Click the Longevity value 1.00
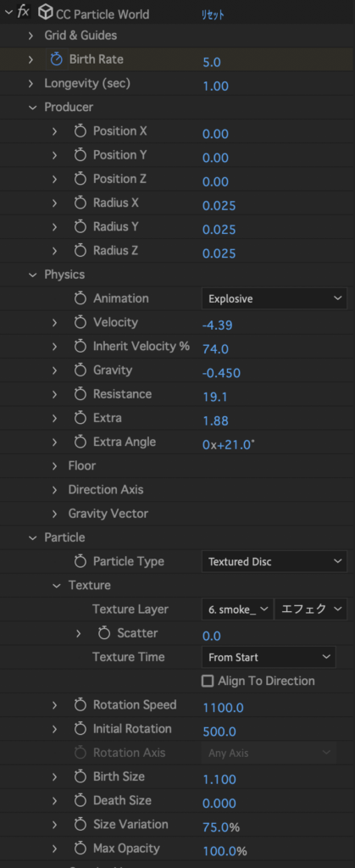This screenshot has height=868, width=355. (x=215, y=86)
